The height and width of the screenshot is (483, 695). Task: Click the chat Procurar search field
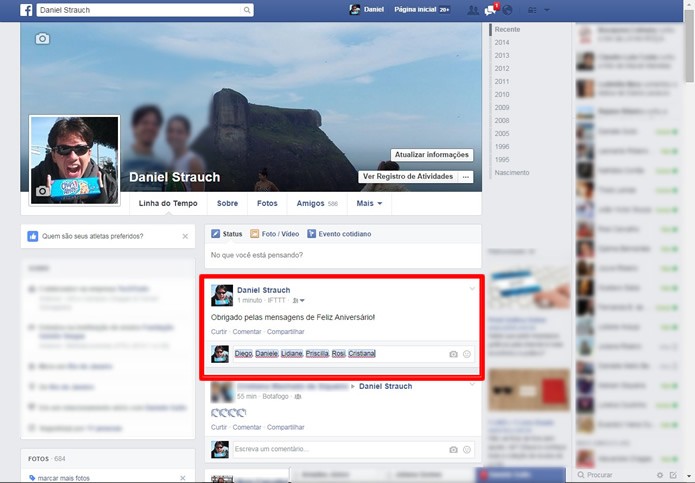coord(614,475)
